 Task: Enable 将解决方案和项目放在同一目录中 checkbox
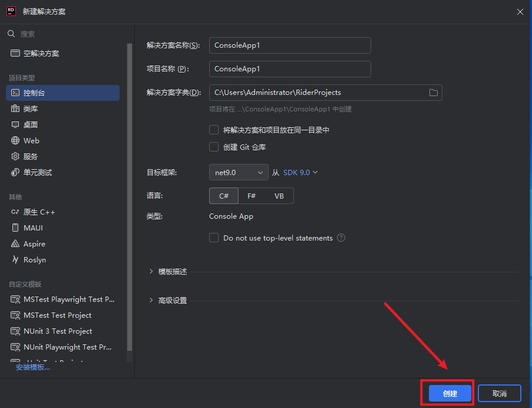tap(214, 130)
